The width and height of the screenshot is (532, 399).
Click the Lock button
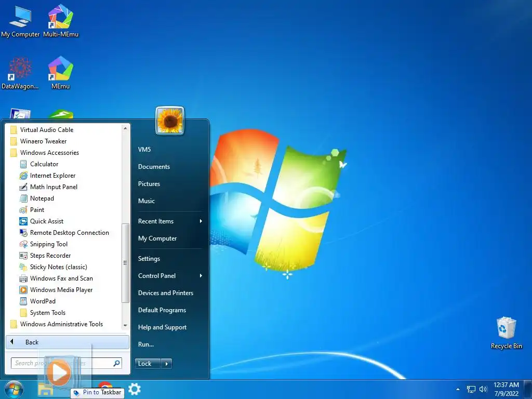(x=148, y=364)
